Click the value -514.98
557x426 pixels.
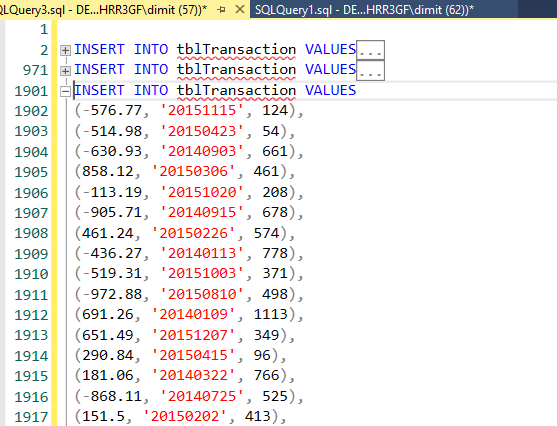[112, 131]
